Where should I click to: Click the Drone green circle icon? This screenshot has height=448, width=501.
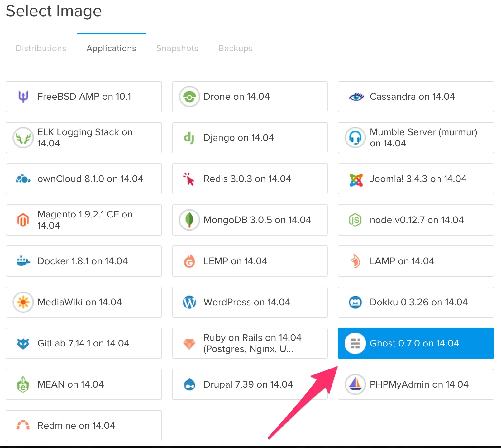pyautogui.click(x=189, y=97)
